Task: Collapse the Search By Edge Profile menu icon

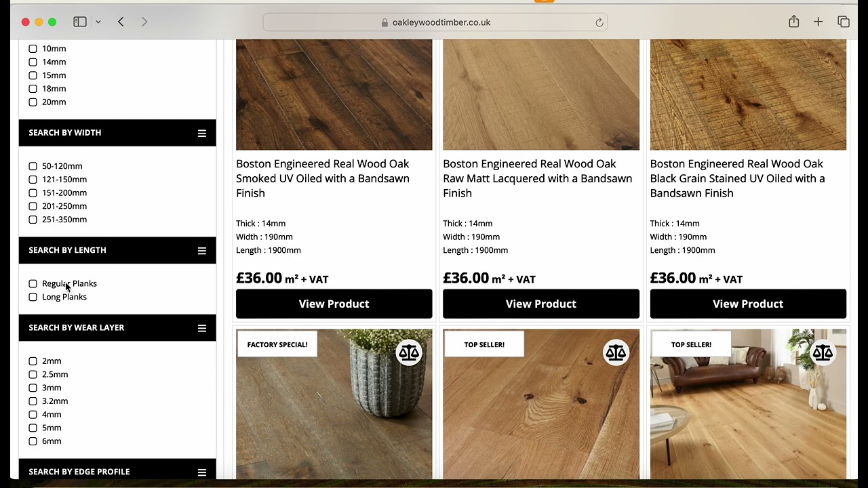Action: point(201,472)
